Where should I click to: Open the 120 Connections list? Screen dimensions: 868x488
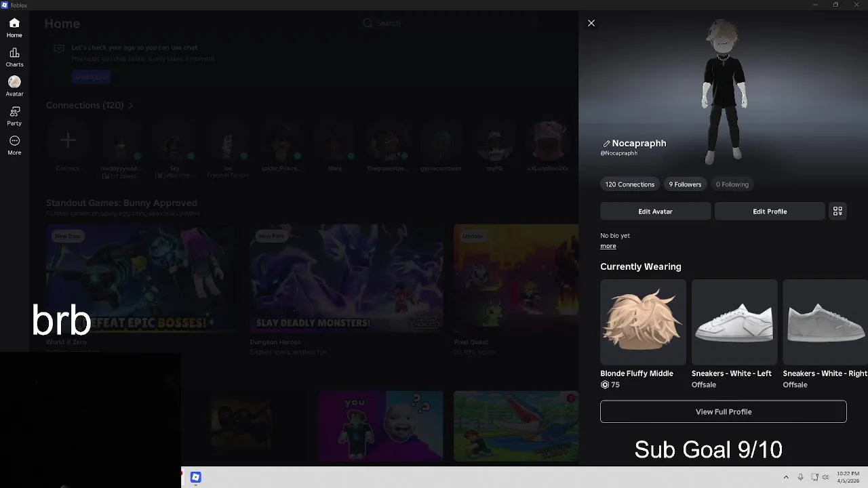pos(630,184)
